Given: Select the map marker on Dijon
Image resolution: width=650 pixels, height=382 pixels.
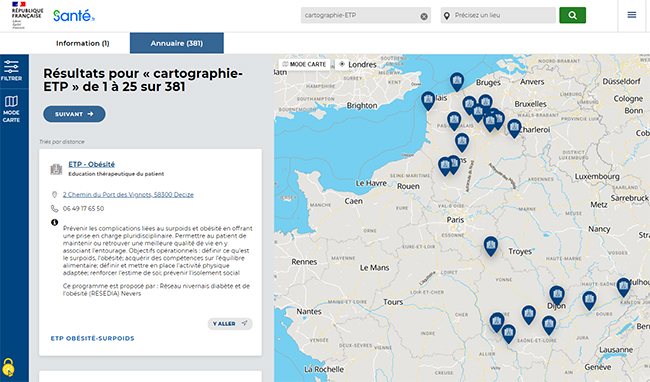Looking at the screenshot, I should [557, 295].
